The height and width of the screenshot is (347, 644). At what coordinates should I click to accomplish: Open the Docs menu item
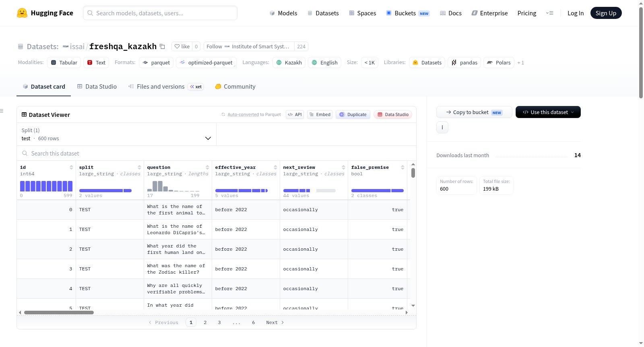[x=451, y=13]
